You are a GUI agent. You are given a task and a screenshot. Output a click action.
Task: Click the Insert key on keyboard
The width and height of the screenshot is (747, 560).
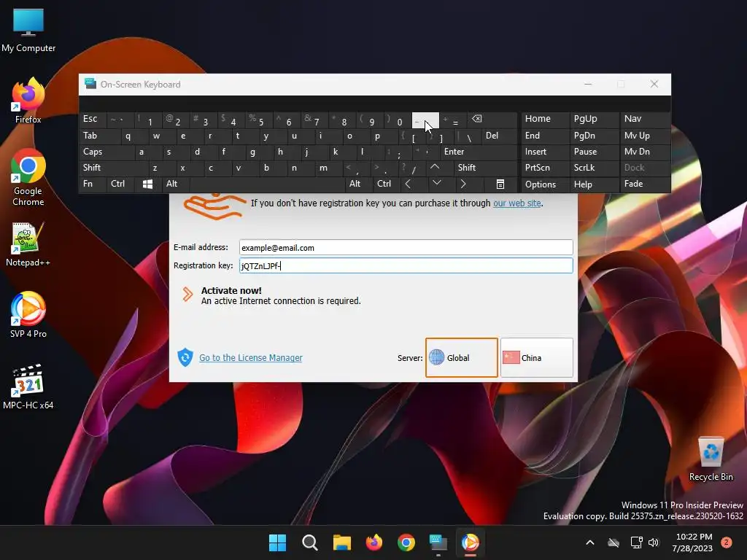click(x=544, y=152)
